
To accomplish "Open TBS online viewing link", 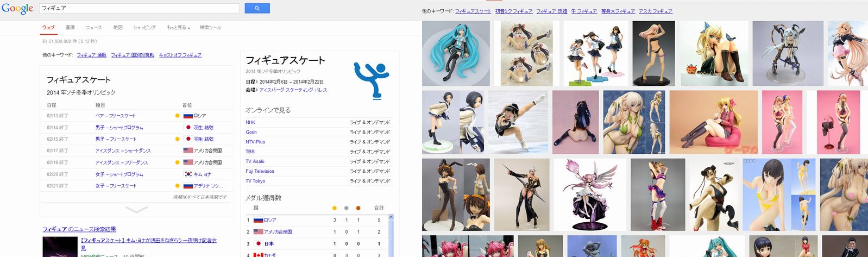I will (x=250, y=152).
